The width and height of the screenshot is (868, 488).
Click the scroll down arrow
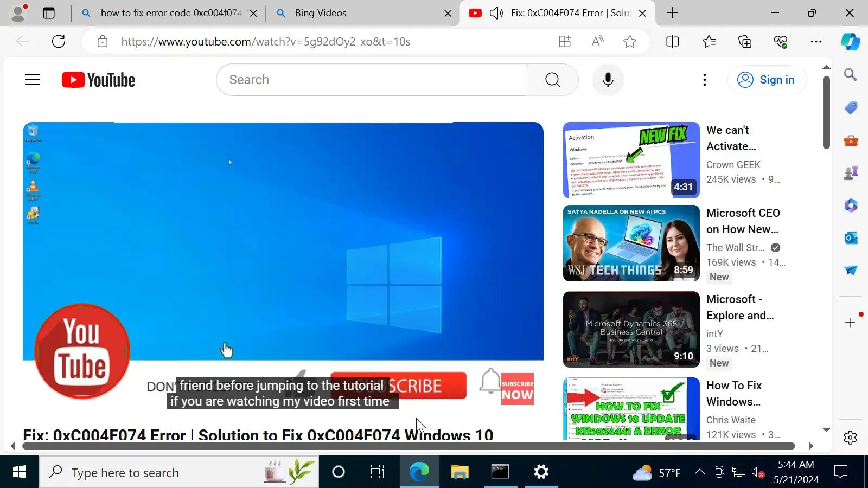pos(826,430)
